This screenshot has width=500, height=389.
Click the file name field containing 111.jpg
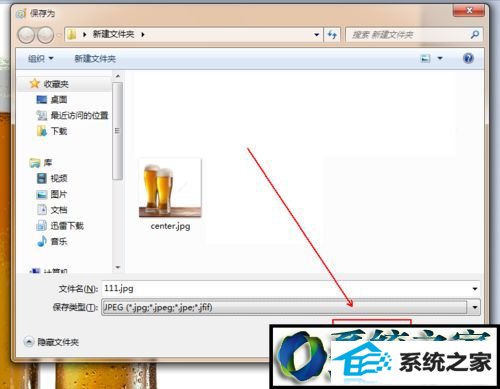pyautogui.click(x=291, y=289)
